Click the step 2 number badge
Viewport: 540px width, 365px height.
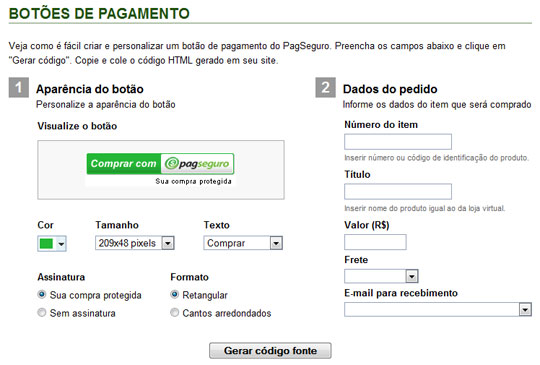point(325,87)
